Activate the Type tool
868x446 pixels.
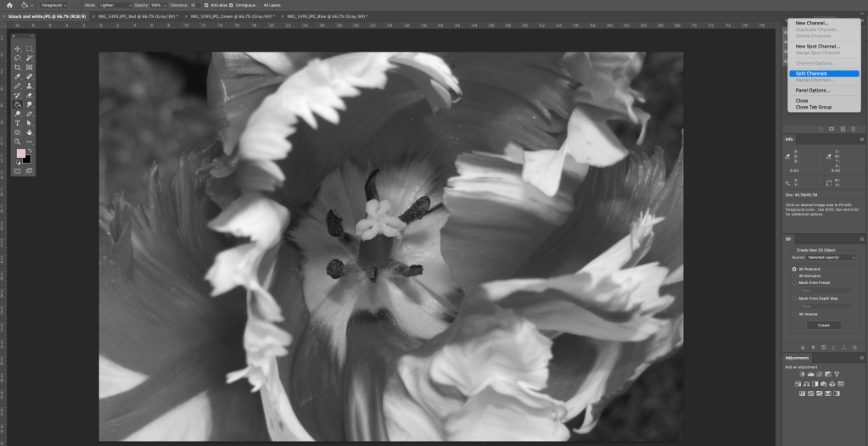(x=17, y=123)
